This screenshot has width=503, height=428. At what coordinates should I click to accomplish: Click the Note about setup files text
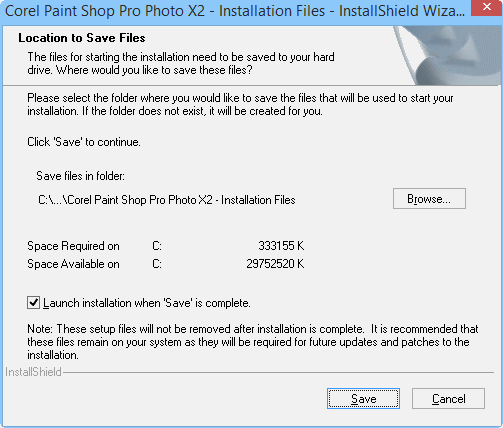point(253,342)
